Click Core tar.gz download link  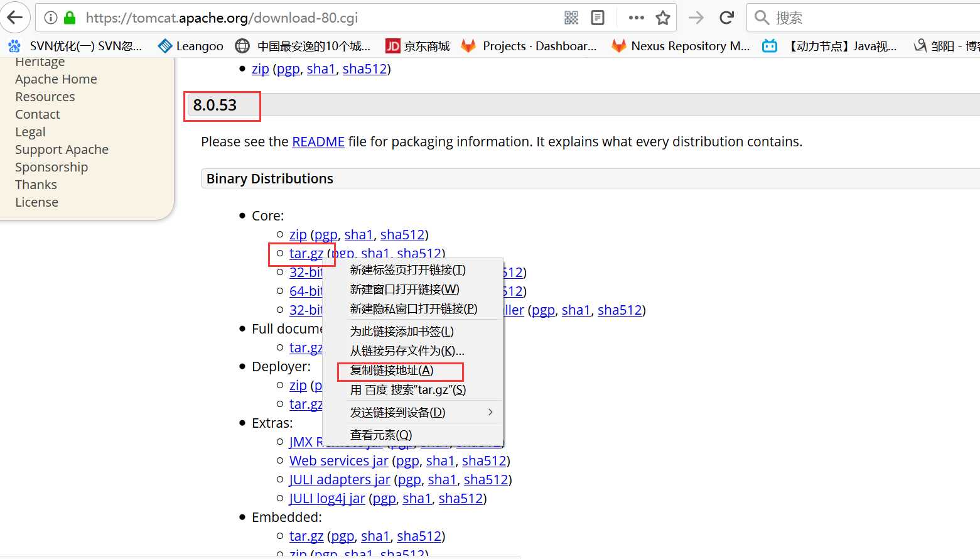(306, 254)
